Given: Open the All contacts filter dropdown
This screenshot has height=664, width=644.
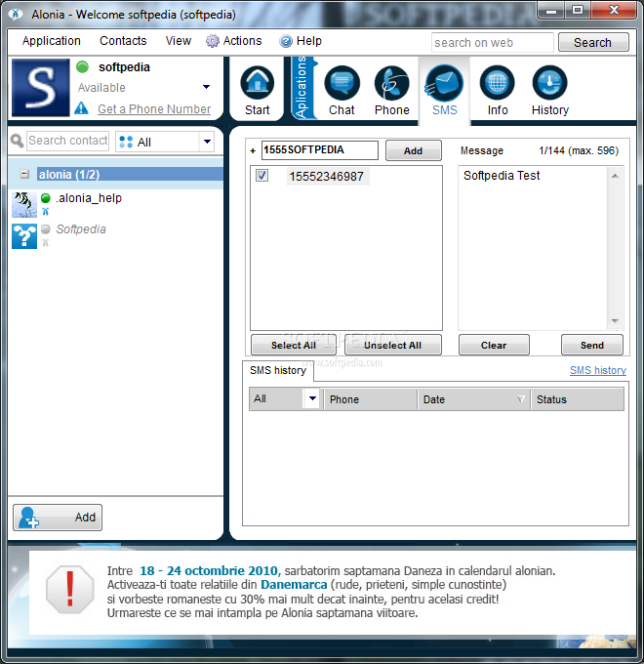Looking at the screenshot, I should click(x=207, y=142).
